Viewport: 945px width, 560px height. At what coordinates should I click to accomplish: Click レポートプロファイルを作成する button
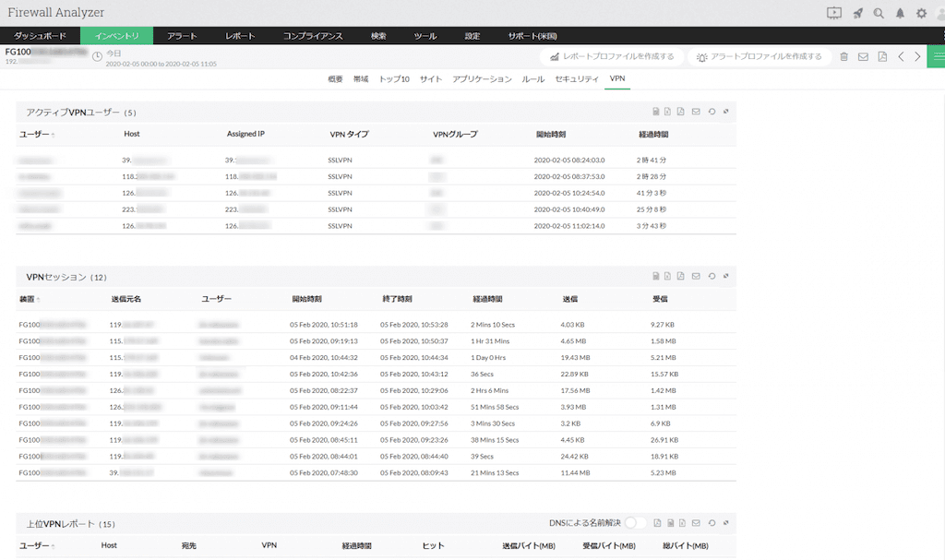(x=611, y=57)
